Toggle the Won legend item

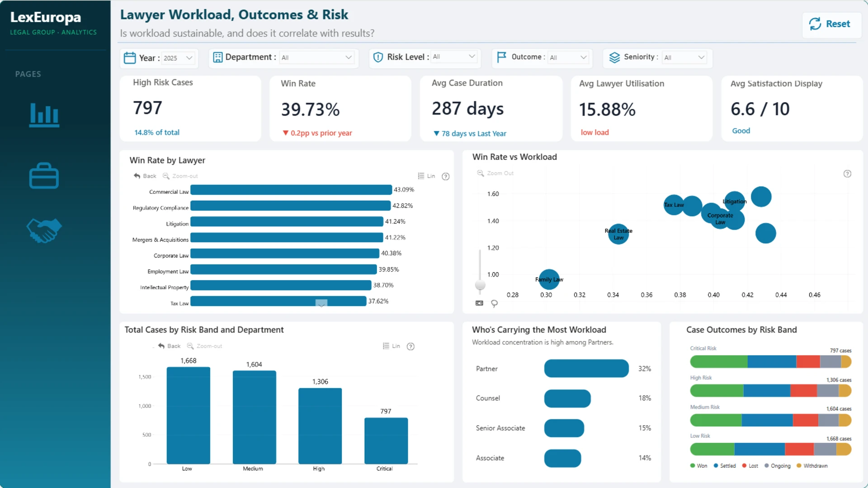(x=698, y=466)
